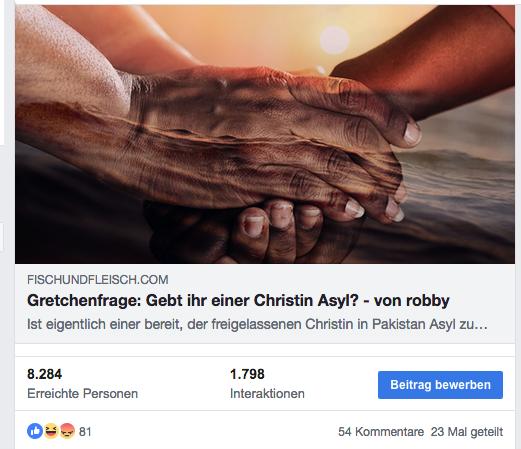Click the Beitrag bewerben button
Image resolution: width=521 pixels, height=449 pixels.
click(440, 385)
